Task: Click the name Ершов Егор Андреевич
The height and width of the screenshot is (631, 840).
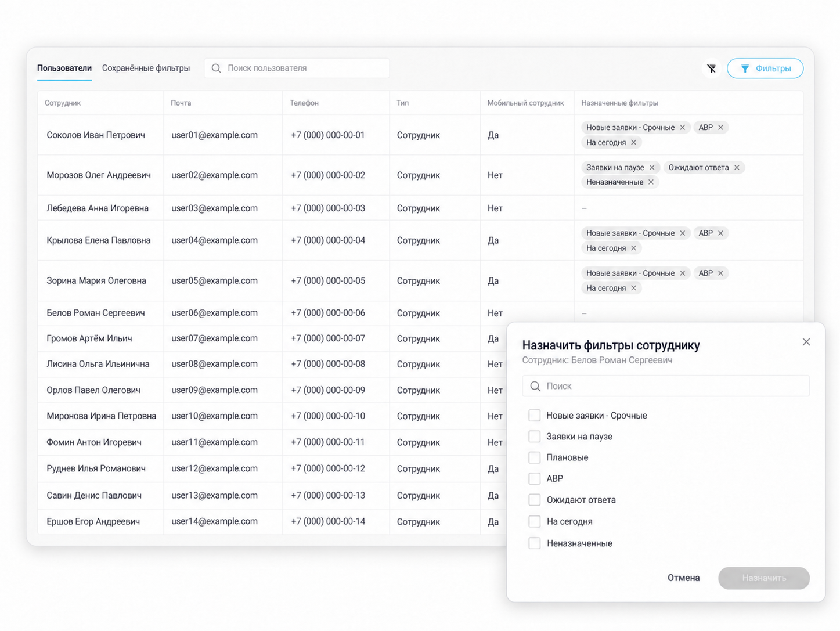Action: pos(93,522)
